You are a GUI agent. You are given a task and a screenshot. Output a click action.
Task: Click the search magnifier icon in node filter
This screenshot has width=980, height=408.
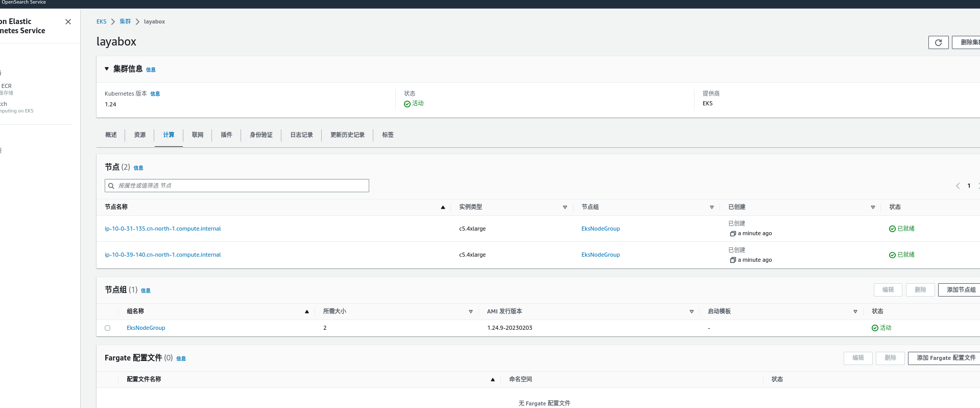(111, 186)
